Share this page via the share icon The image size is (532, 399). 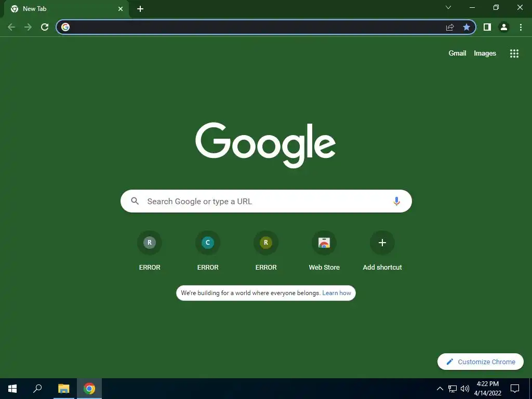coord(450,27)
